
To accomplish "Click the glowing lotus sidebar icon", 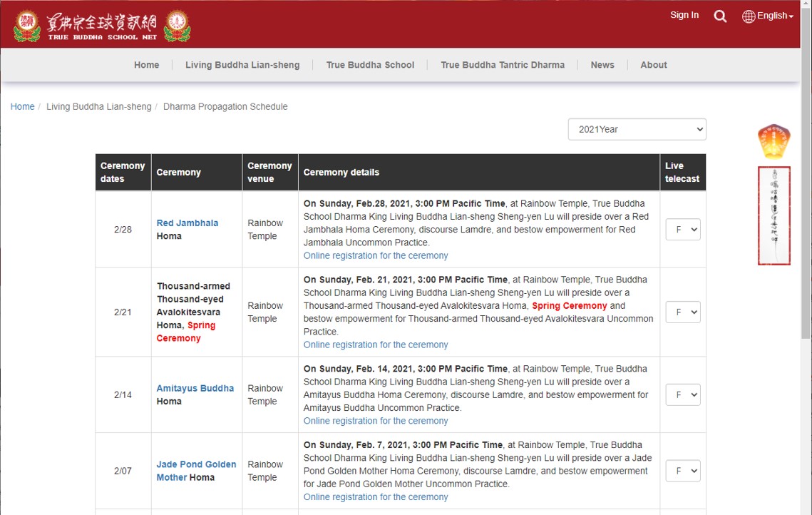I will [x=774, y=142].
